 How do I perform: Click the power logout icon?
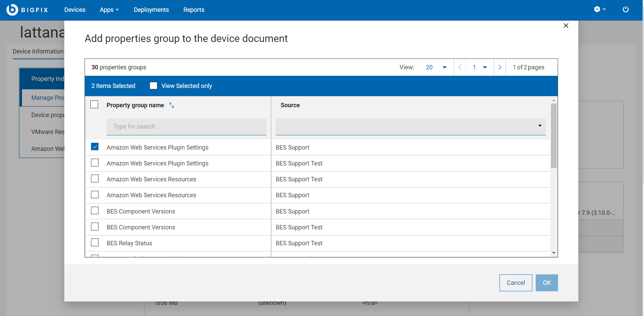(625, 9)
